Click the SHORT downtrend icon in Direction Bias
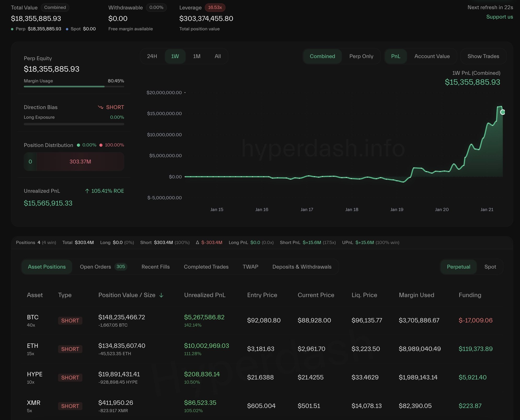 tap(100, 107)
